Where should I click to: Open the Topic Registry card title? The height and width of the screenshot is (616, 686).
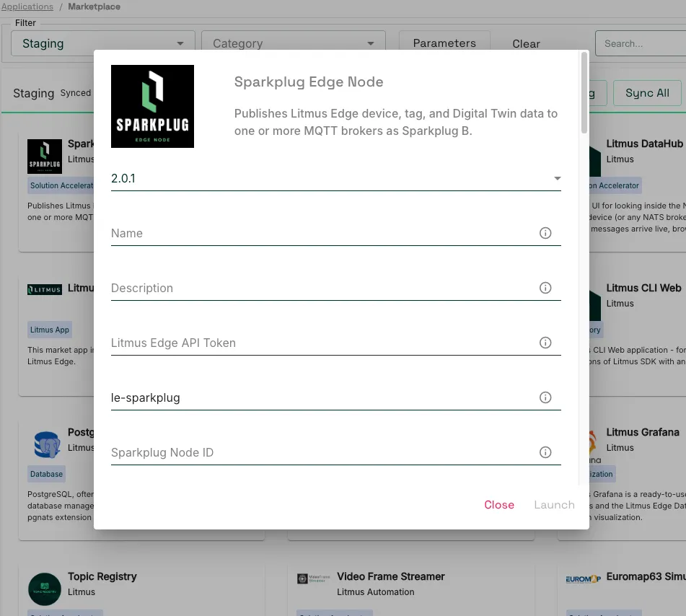click(x=102, y=576)
